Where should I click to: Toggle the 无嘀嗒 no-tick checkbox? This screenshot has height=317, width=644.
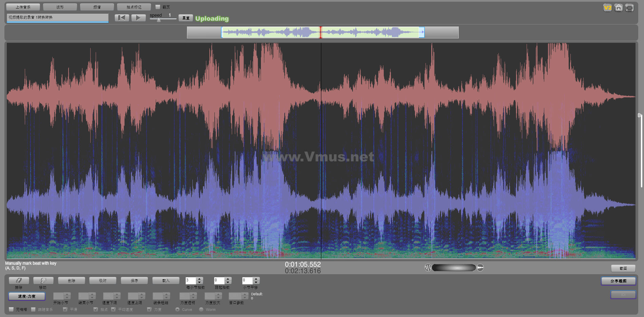(x=12, y=309)
